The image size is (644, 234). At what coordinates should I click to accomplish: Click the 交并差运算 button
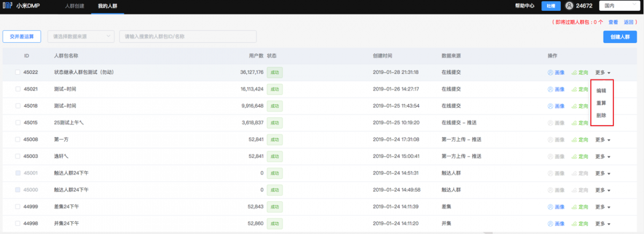coord(22,36)
